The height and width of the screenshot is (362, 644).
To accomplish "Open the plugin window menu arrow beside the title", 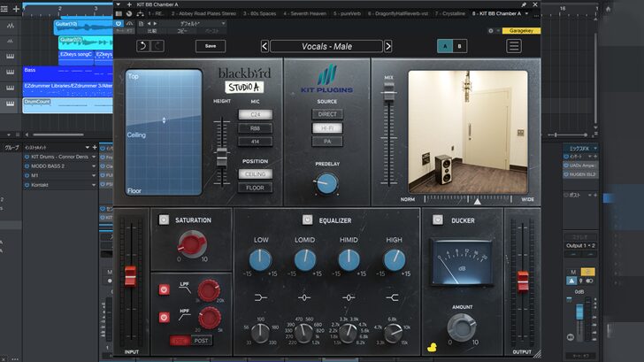I will tap(119, 4).
